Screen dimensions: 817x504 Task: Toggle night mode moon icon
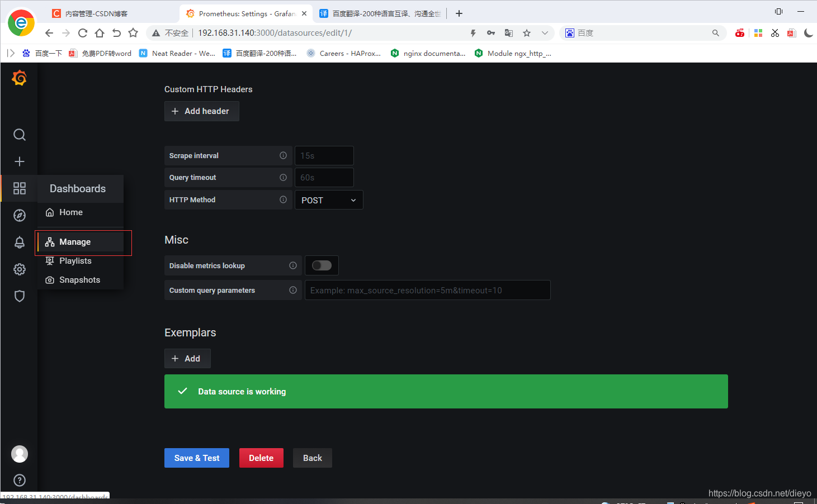[x=809, y=33]
